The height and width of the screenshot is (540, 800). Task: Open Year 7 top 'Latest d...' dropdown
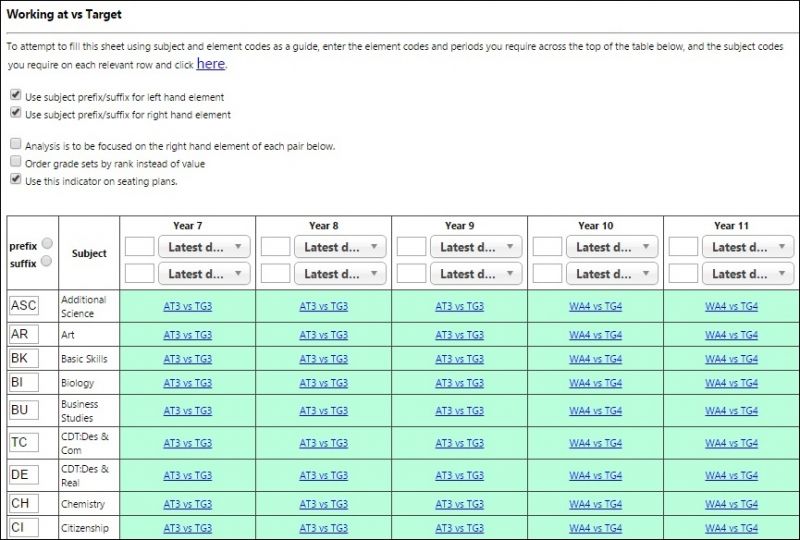(x=204, y=247)
